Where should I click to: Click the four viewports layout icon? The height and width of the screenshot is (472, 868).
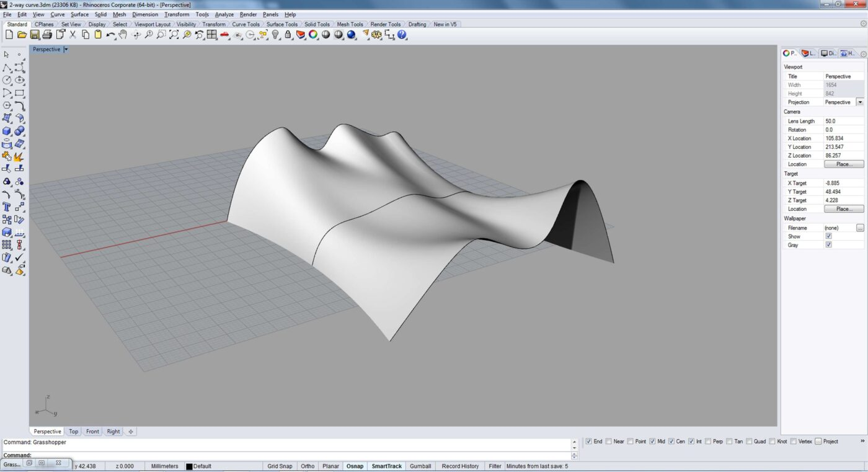[x=212, y=35]
